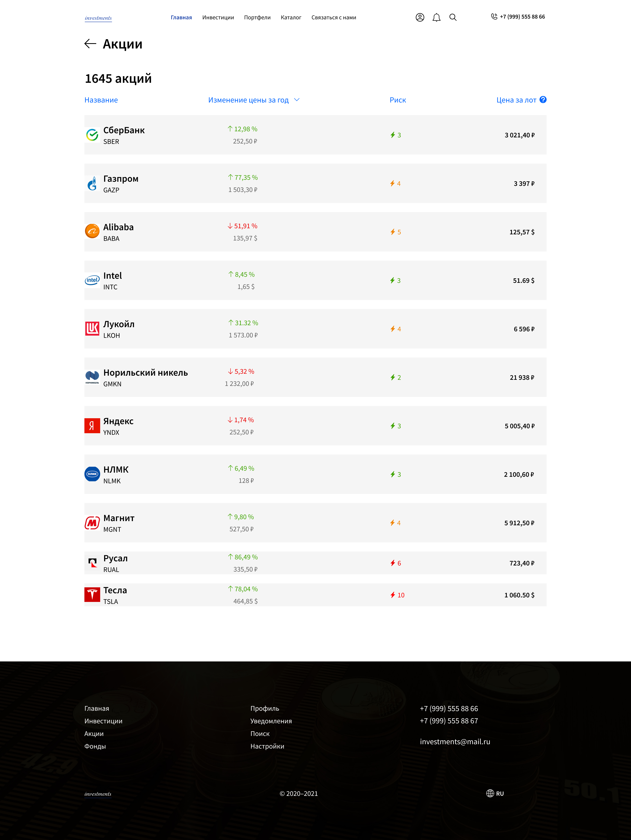Expand the Изменение цены за год dropdown chevron
This screenshot has height=840, width=631.
297,100
